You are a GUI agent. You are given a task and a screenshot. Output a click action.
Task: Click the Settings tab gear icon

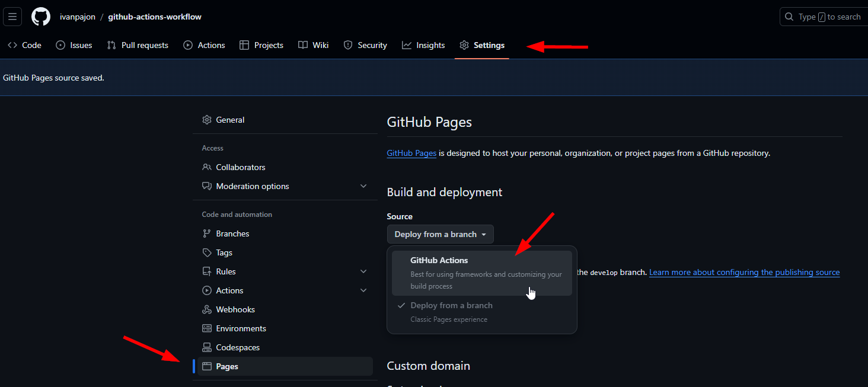point(464,45)
